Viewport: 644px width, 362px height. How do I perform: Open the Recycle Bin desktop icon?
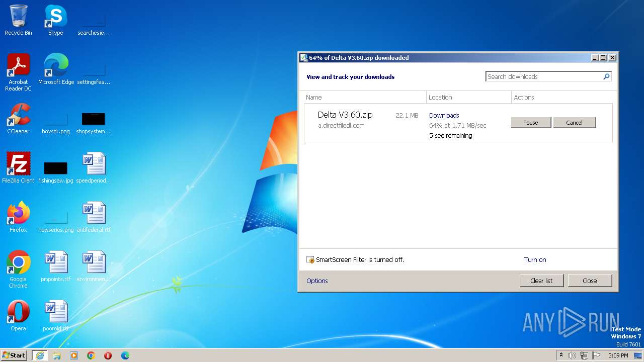tap(18, 20)
